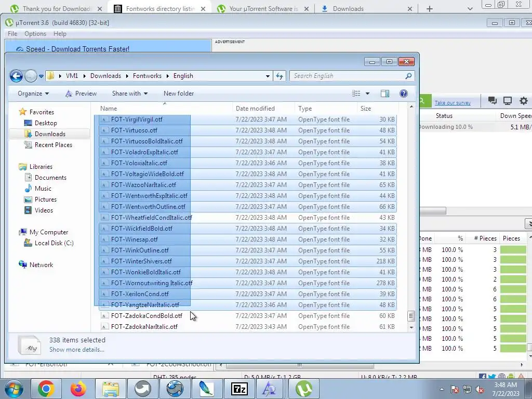Switch to Fontworks directory listing tab
The height and width of the screenshot is (399, 532).
(160, 8)
